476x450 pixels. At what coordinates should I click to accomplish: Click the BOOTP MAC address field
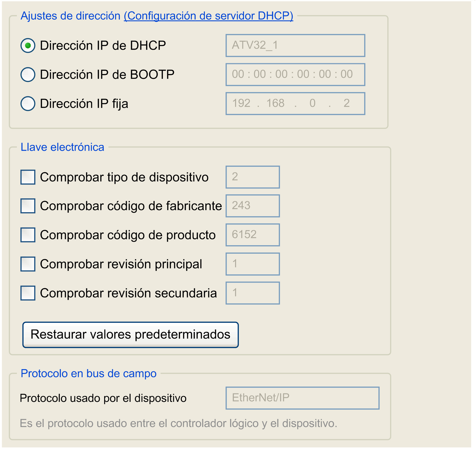tap(295, 74)
